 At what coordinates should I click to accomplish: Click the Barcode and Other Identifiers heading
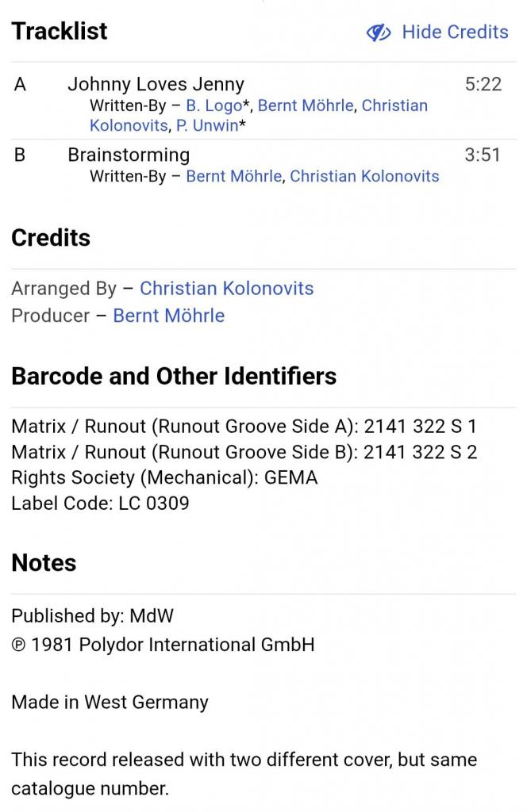(x=174, y=376)
